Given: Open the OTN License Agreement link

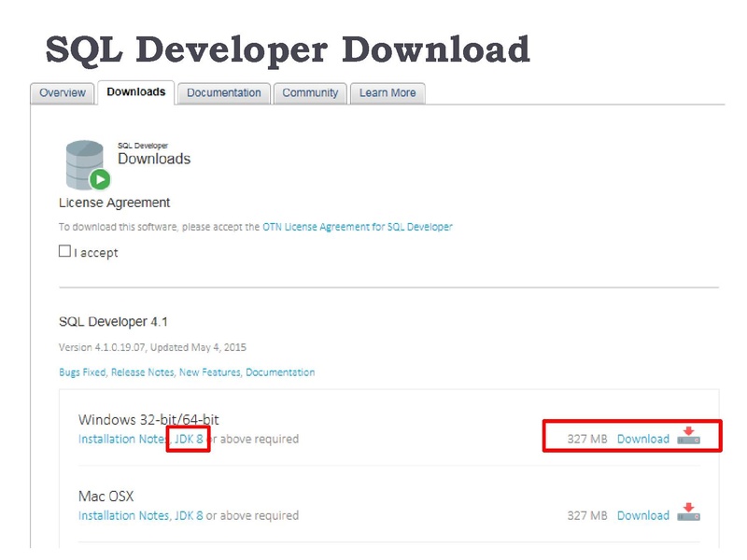Looking at the screenshot, I should 357,227.
